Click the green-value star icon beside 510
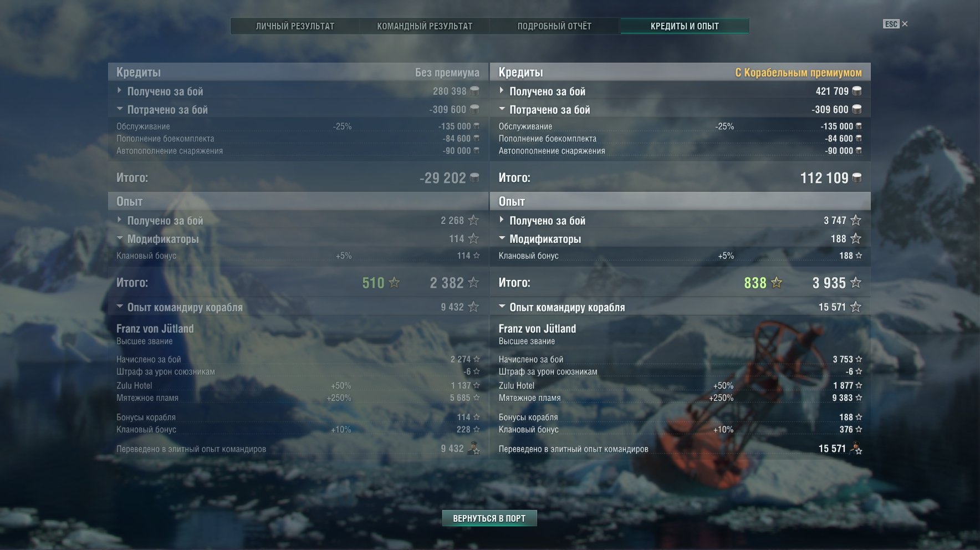The image size is (980, 550). coord(394,283)
